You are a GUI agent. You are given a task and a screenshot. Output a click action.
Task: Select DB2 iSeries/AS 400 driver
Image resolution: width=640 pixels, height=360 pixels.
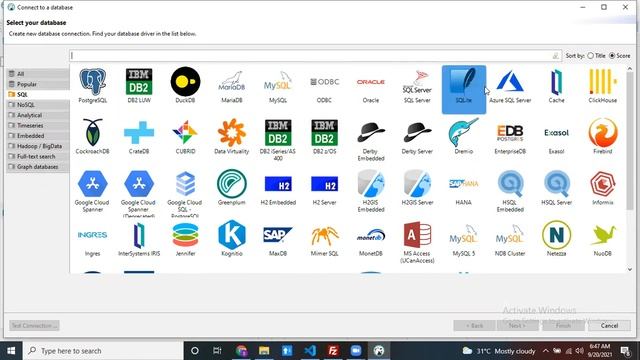tap(278, 140)
